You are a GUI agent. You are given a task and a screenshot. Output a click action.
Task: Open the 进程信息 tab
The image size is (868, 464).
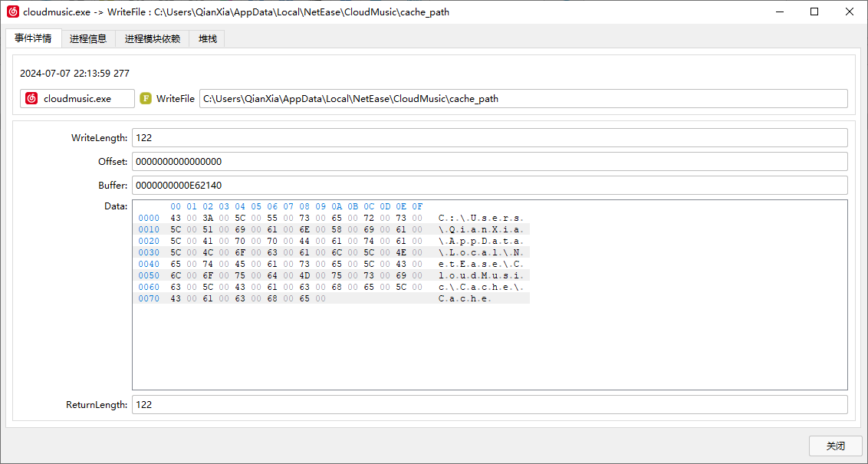click(89, 39)
